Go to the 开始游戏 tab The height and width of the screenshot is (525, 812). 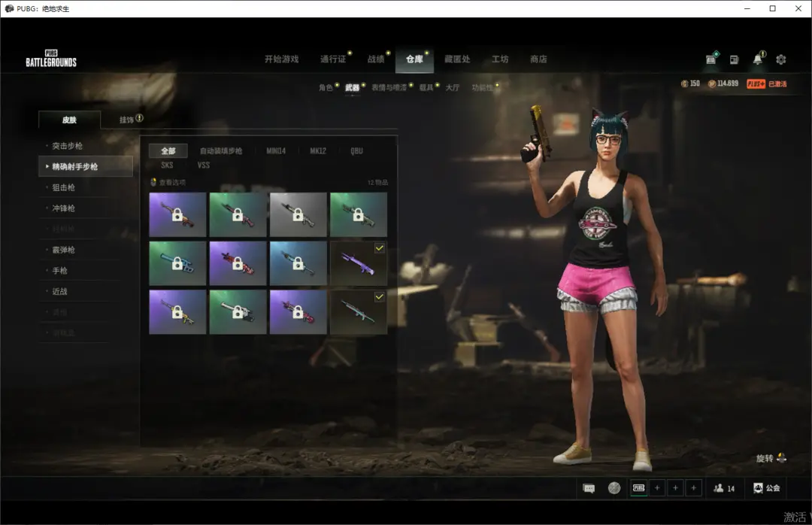point(282,59)
